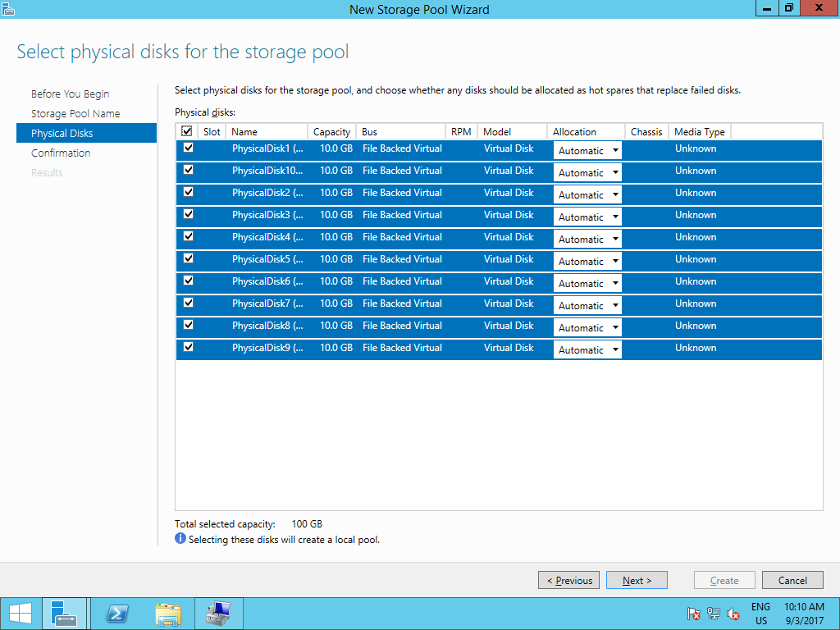840x630 pixels.
Task: Toggle the select-all disks checkbox in the header
Action: click(187, 130)
